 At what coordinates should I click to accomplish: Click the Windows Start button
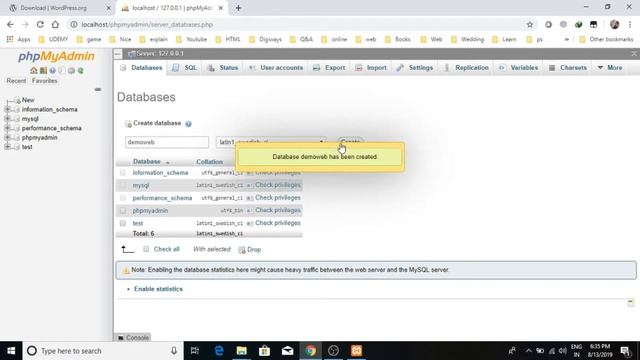tap(11, 351)
